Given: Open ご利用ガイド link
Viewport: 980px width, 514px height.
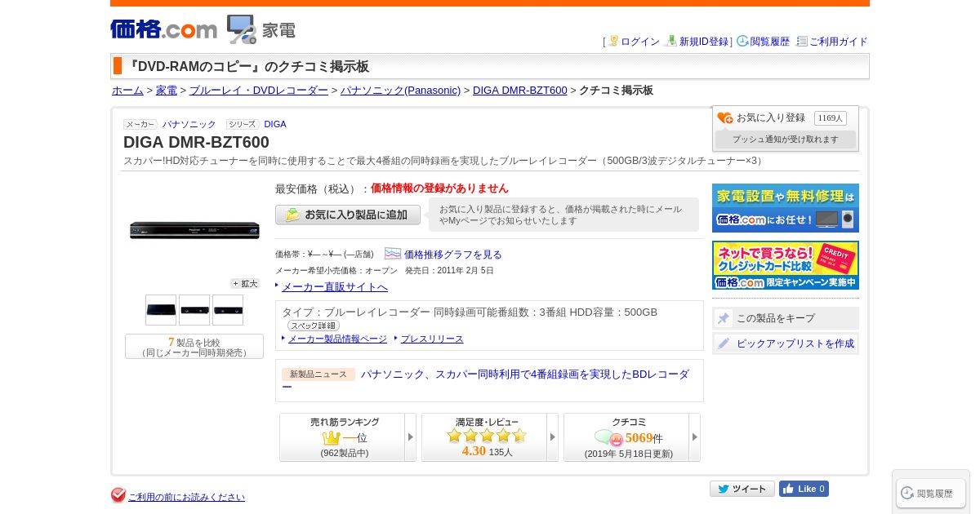Looking at the screenshot, I should coord(839,42).
